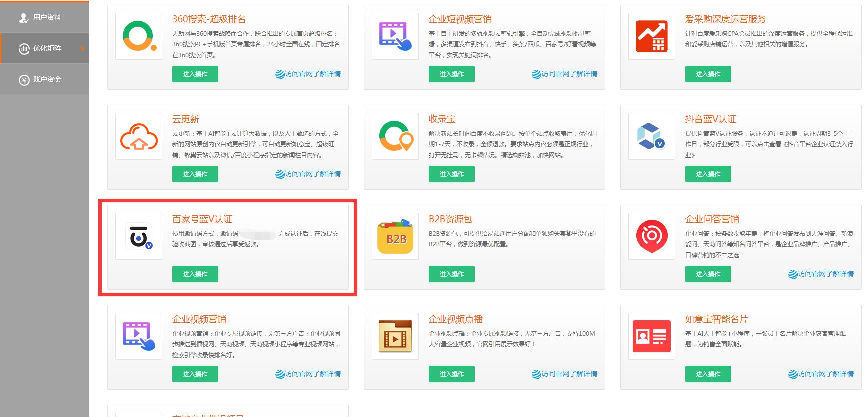The image size is (868, 417).
Task: Click 进入操作 for 360搜索-超级排名
Action: coord(195,74)
